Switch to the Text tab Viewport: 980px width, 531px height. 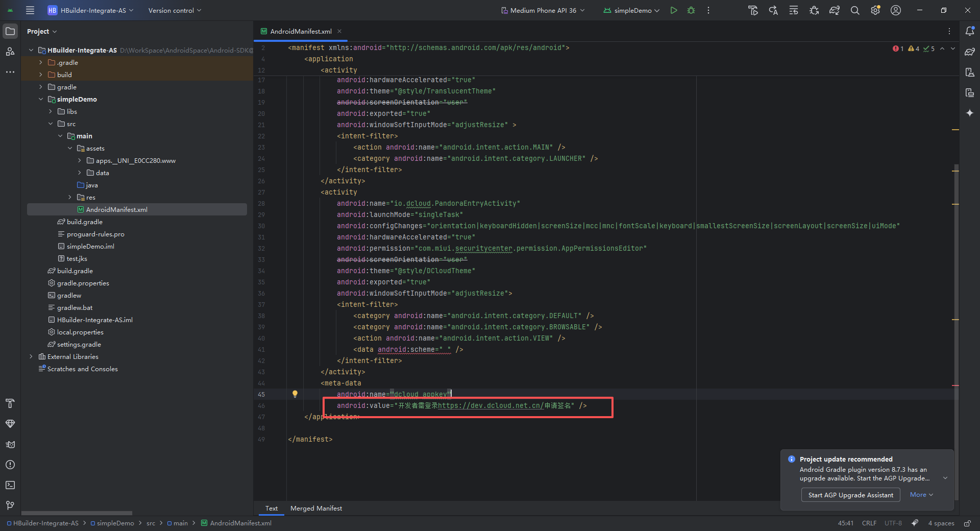click(272, 509)
